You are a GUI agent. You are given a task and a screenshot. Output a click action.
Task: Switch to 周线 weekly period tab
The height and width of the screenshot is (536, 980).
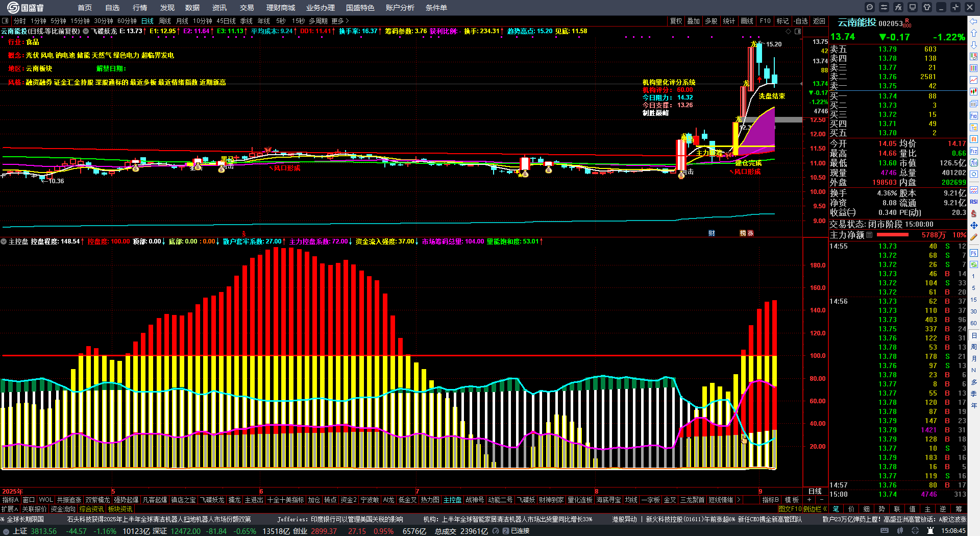[165, 21]
